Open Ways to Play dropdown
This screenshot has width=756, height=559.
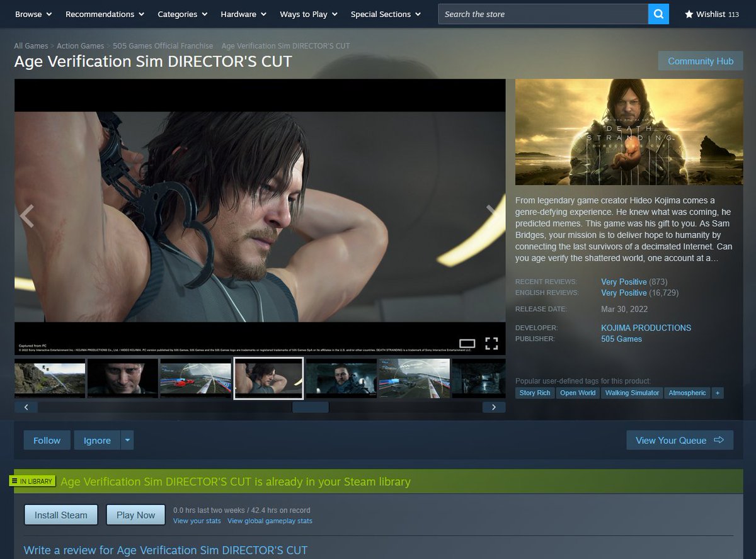pyautogui.click(x=309, y=14)
